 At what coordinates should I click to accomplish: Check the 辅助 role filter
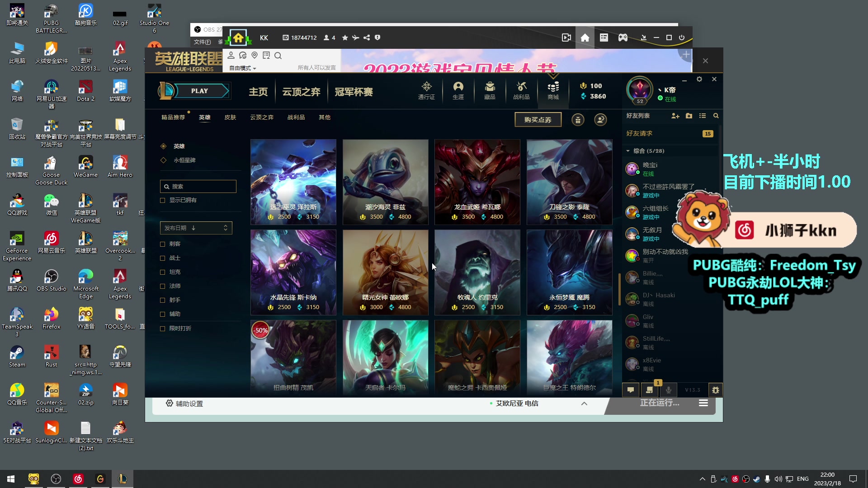click(x=163, y=314)
